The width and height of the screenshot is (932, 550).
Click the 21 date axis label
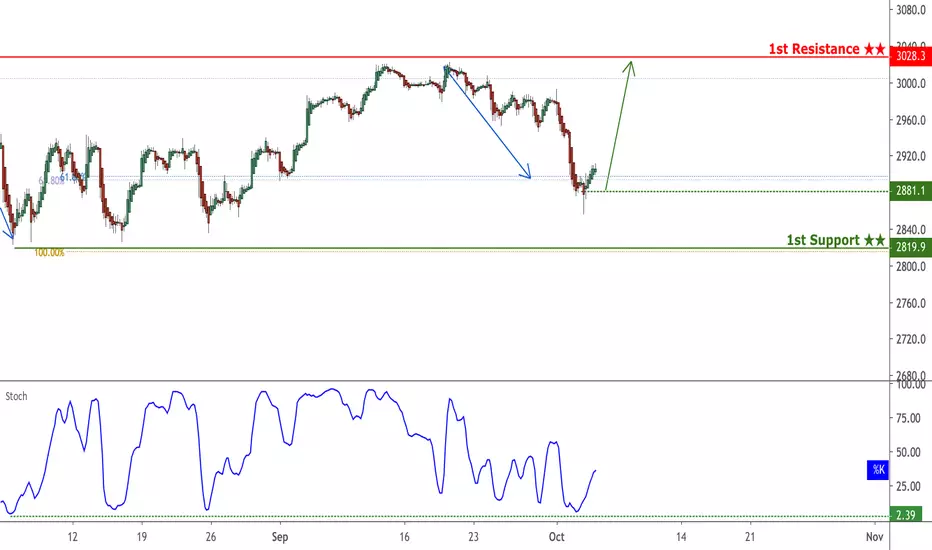(x=750, y=537)
